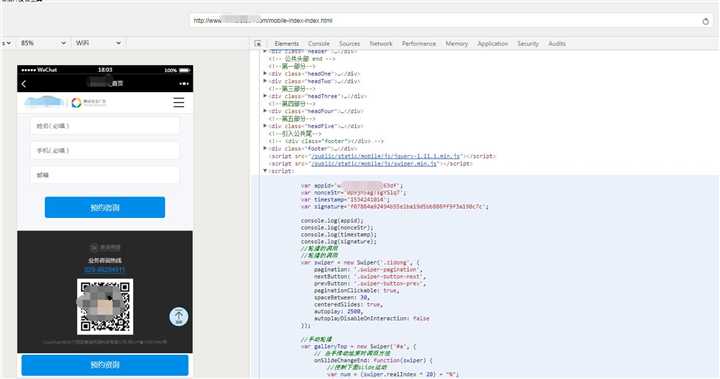
Task: Select the commented-out footer div line
Action: coord(326,141)
